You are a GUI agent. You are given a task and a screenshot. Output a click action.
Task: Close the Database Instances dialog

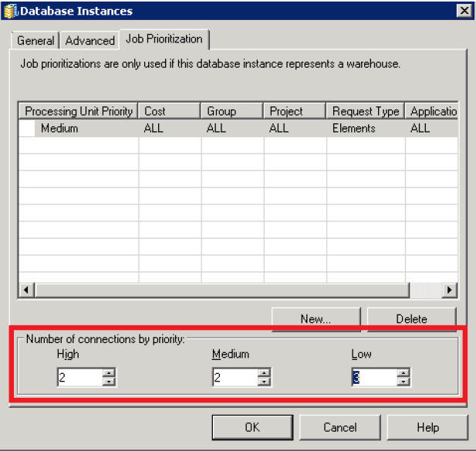point(464,11)
